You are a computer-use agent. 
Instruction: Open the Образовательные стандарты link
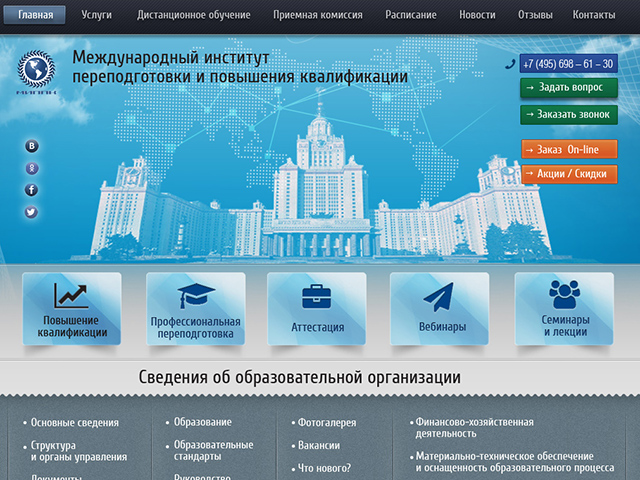pos(213,450)
